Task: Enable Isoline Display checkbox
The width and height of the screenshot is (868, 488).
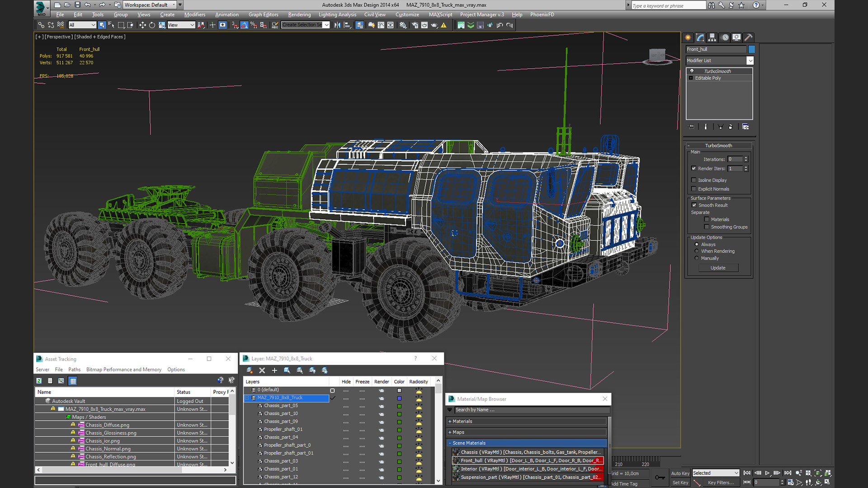Action: point(694,180)
